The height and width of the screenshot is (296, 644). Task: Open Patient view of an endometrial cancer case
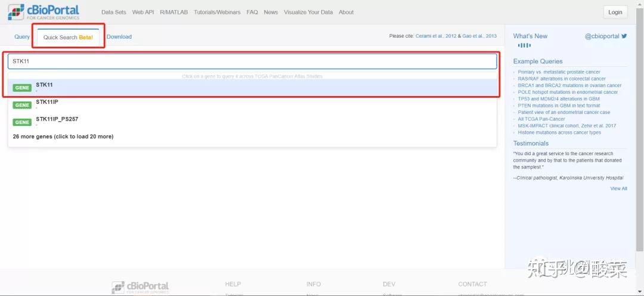pos(564,112)
